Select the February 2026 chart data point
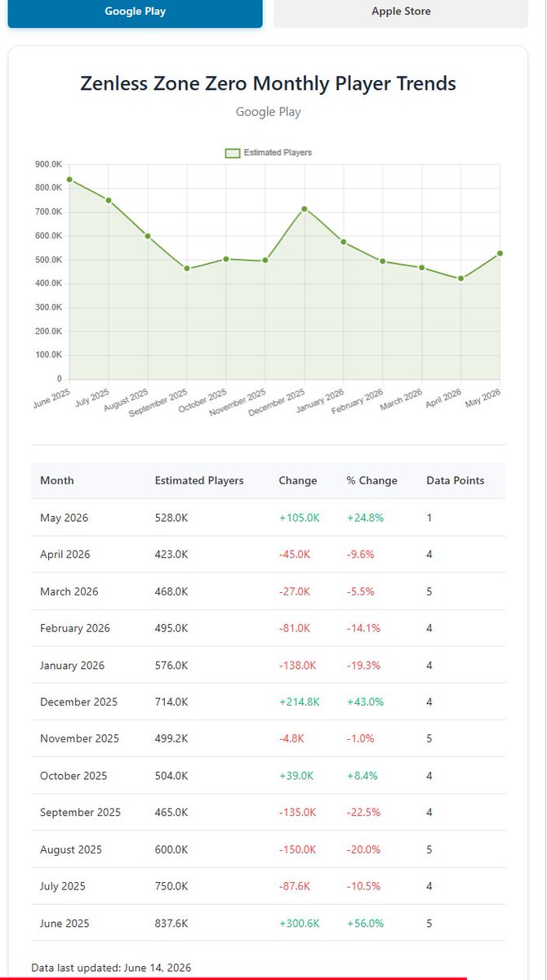The height and width of the screenshot is (980, 547). coord(383,261)
